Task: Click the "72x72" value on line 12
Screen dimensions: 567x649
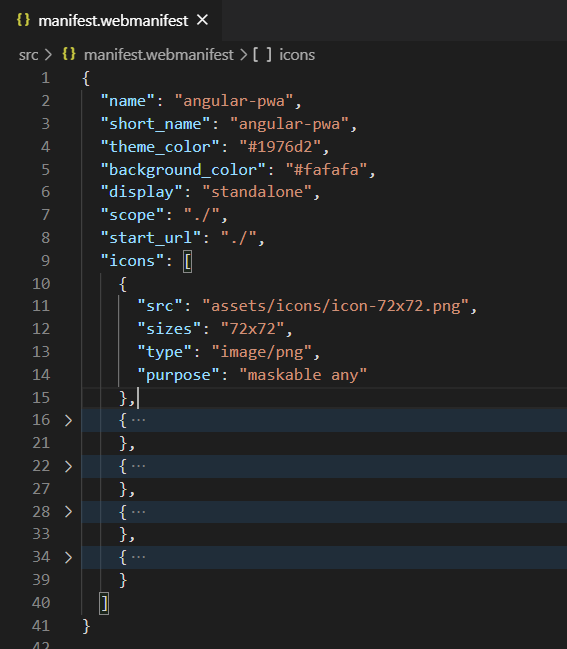Action: point(252,329)
